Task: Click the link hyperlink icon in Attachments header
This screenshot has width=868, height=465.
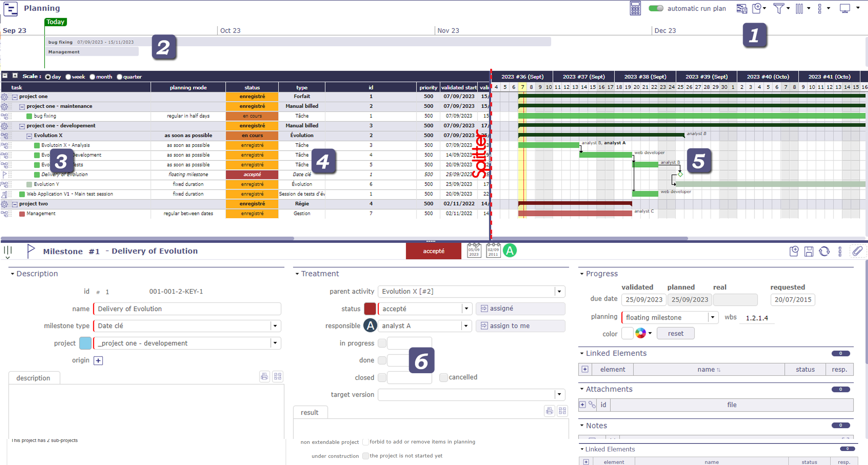Action: (592, 405)
